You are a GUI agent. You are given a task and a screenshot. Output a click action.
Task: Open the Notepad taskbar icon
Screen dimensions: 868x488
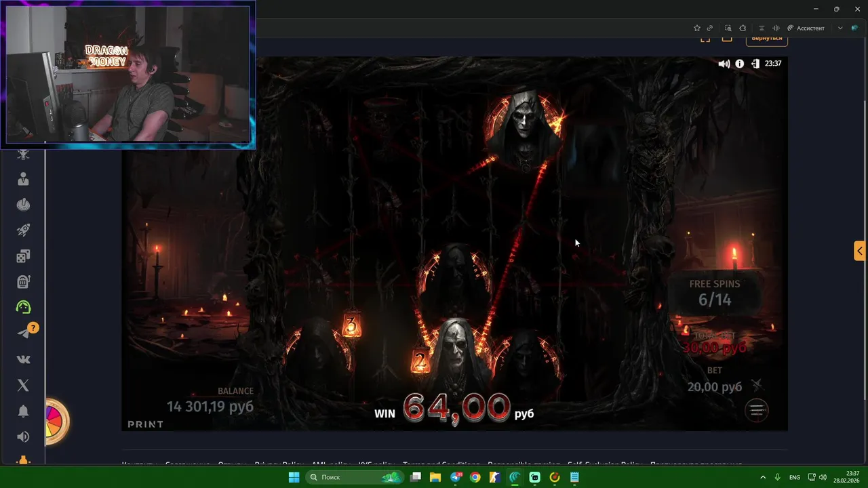[x=574, y=477]
